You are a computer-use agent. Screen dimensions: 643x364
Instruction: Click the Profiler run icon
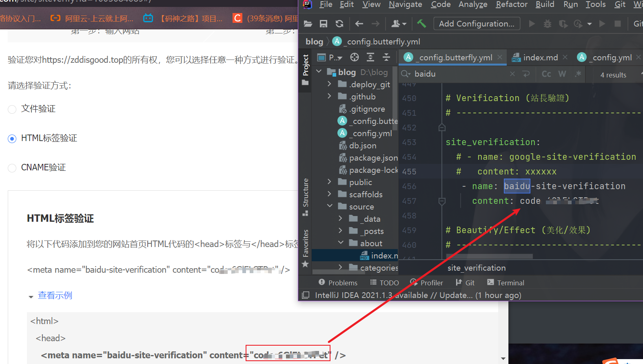coord(578,24)
